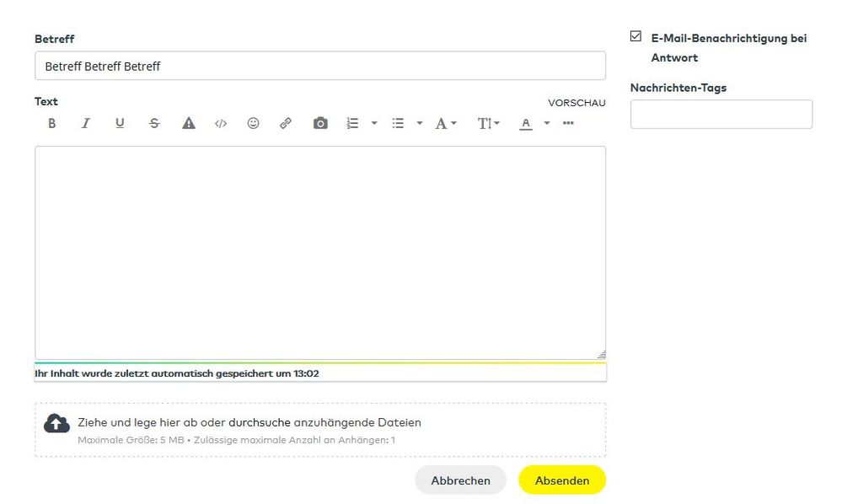
Task: Expand the numbered list options arrow
Action: point(374,123)
